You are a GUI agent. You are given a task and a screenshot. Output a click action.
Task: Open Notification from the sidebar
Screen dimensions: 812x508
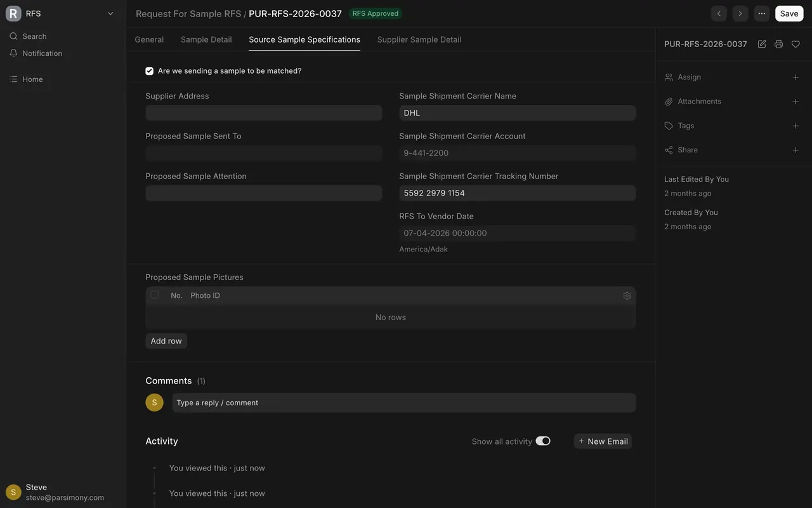63,53
